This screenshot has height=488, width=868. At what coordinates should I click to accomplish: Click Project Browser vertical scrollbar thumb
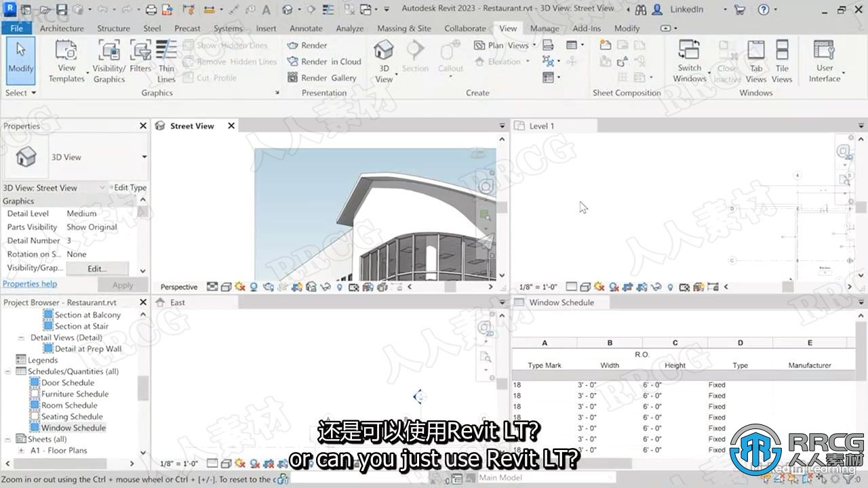143,388
